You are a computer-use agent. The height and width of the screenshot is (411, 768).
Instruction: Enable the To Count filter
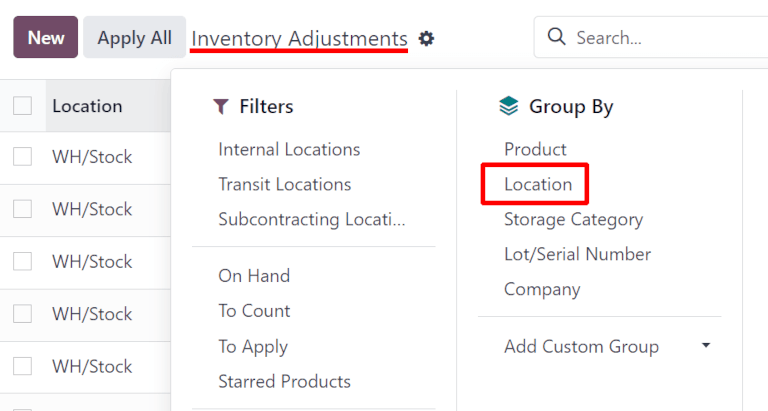pyautogui.click(x=254, y=311)
